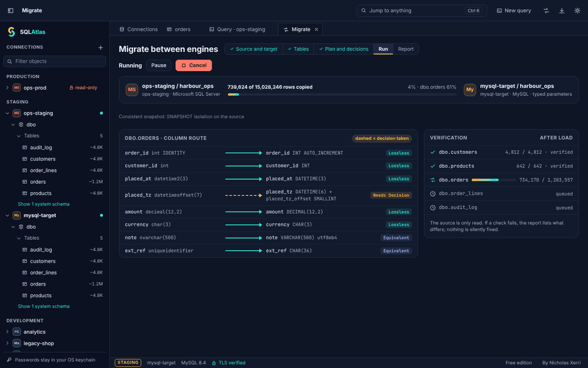Image resolution: width=588 pixels, height=368 pixels.
Task: Close the Migrate tab
Action: tap(316, 29)
